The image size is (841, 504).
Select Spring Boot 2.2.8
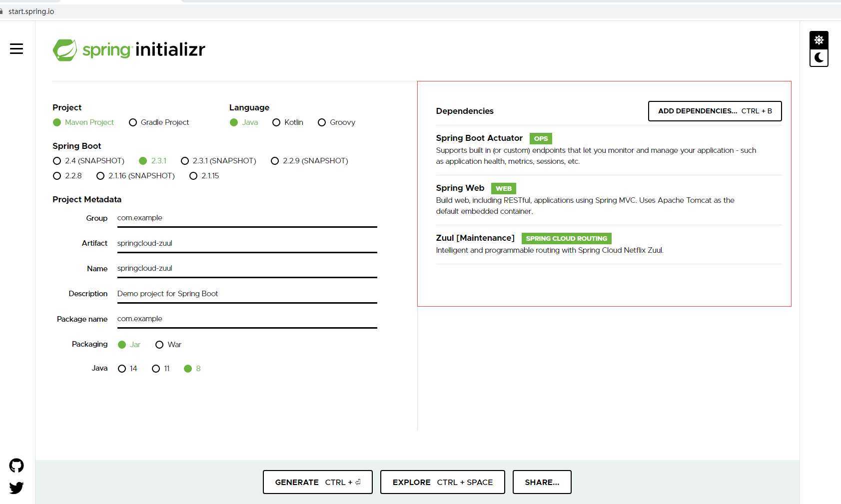click(x=67, y=176)
